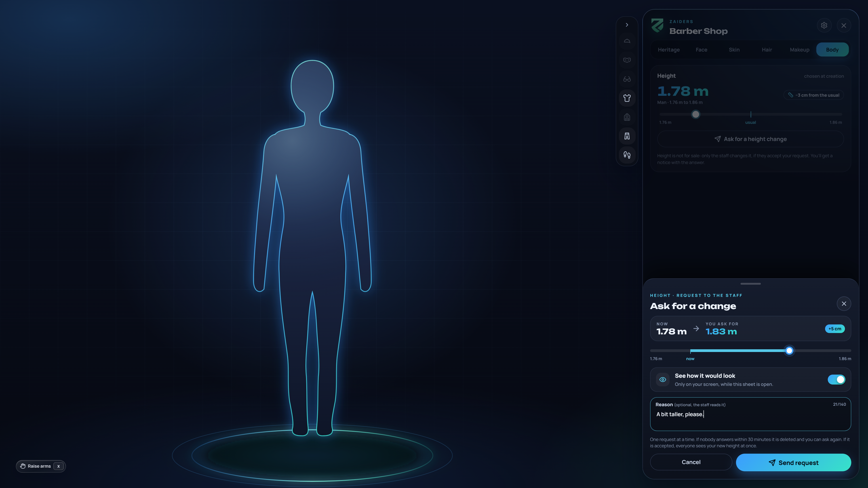Click the requested height slider thumb
This screenshot has height=488, width=868.
[789, 350]
